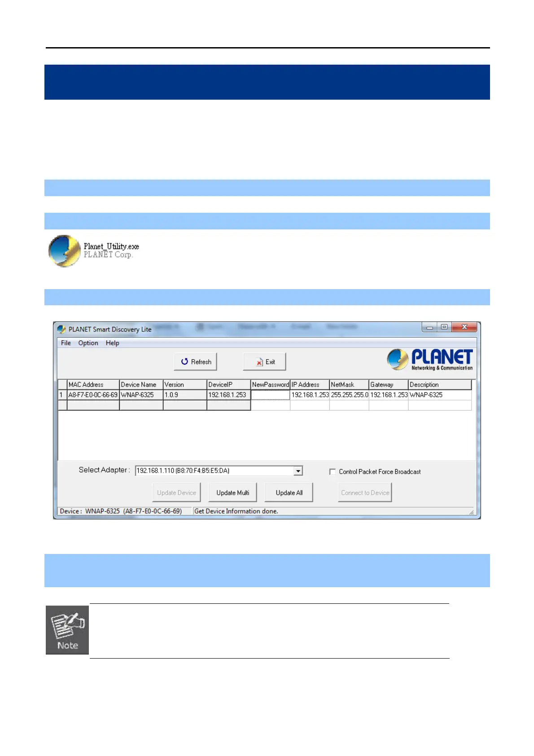Image resolution: width=534 pixels, height=756 pixels.
Task: Click the window resize grip in status bar
Action: pos(471,512)
